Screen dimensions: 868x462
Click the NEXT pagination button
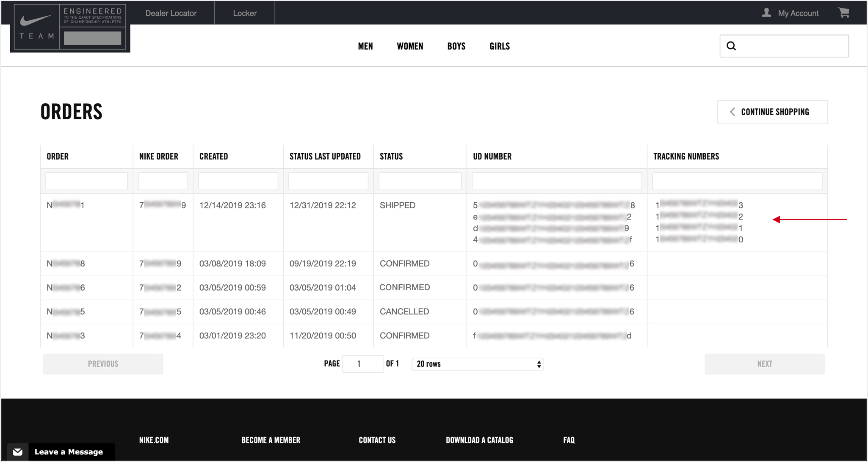pyautogui.click(x=764, y=364)
